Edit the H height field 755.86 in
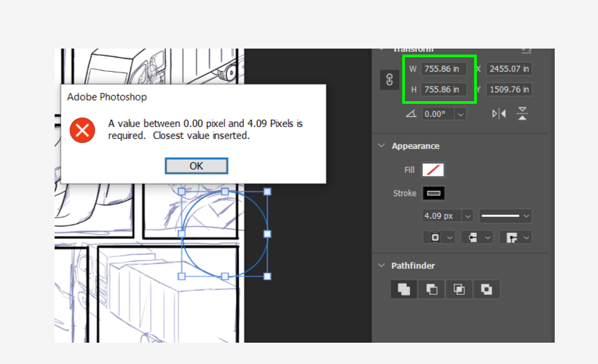Image resolution: width=598 pixels, height=364 pixels. click(444, 90)
